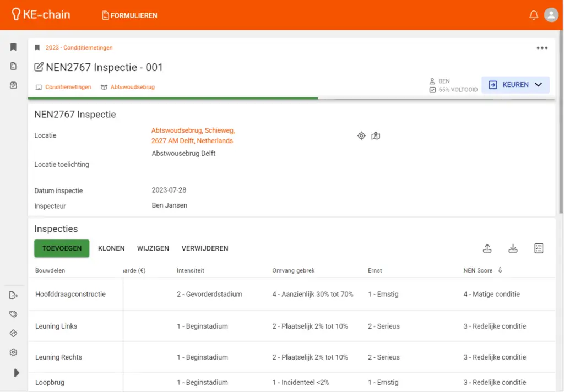Click the green TOEVOEGEN button
Viewport: 564px width, 392px height.
coord(62,248)
